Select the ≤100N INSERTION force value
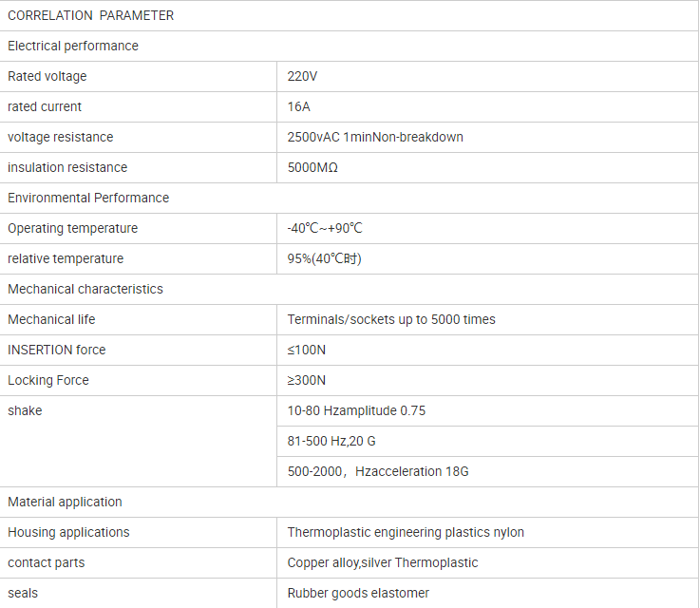The height and width of the screenshot is (608, 700). click(x=306, y=350)
